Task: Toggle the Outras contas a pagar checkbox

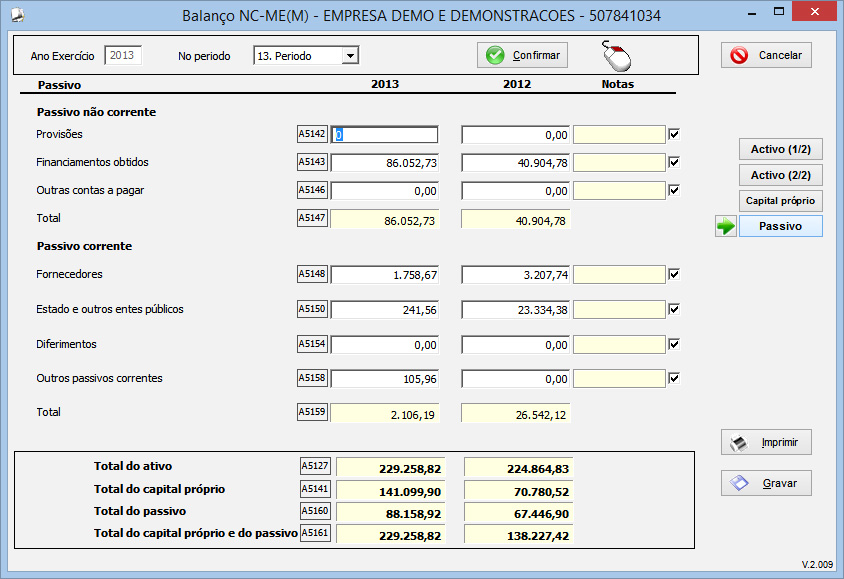Action: click(674, 190)
